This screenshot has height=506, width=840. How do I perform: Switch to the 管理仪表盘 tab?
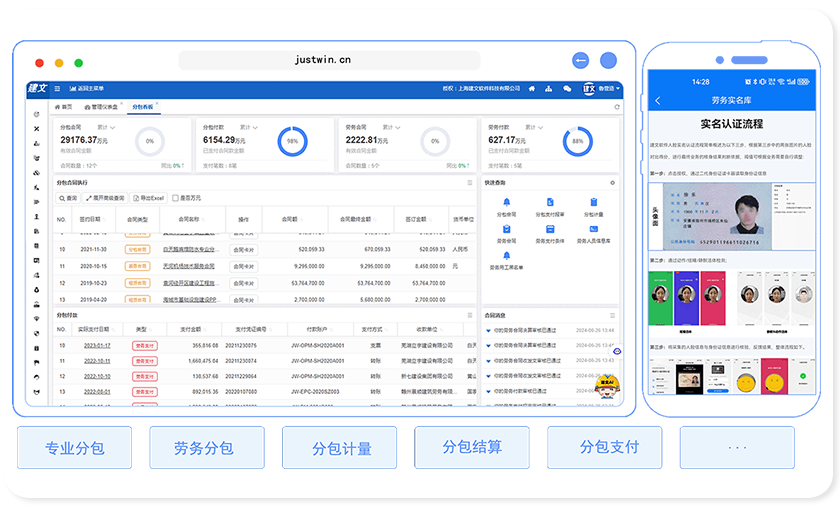[100, 106]
